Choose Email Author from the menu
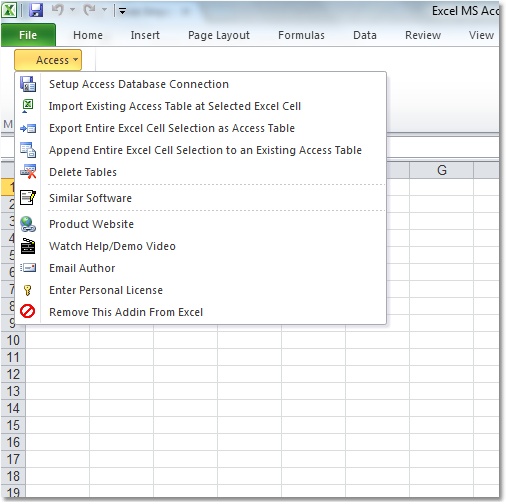This screenshot has width=506, height=504. (x=201, y=268)
